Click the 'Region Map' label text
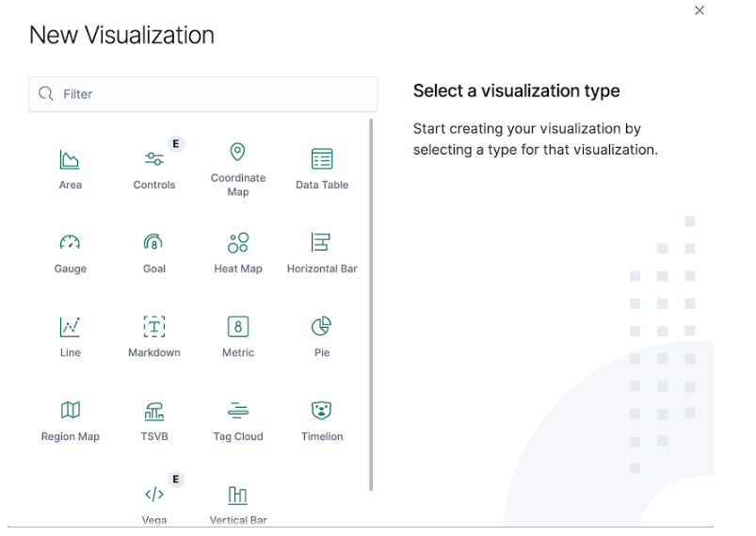 pos(71,436)
